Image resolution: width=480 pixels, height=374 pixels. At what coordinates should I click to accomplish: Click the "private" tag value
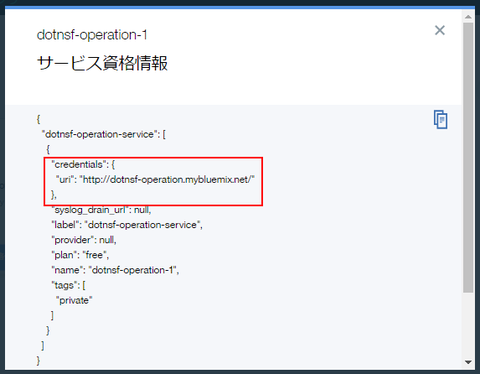pos(74,300)
